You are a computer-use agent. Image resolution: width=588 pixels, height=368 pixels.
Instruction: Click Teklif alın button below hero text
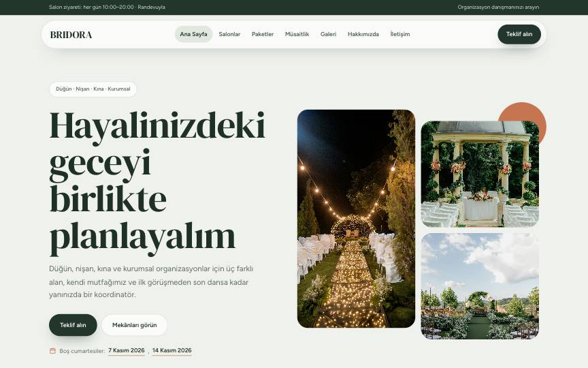click(73, 325)
